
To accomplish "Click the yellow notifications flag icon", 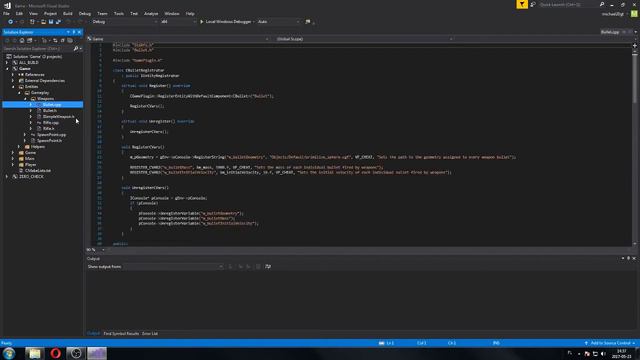I will [522, 4].
